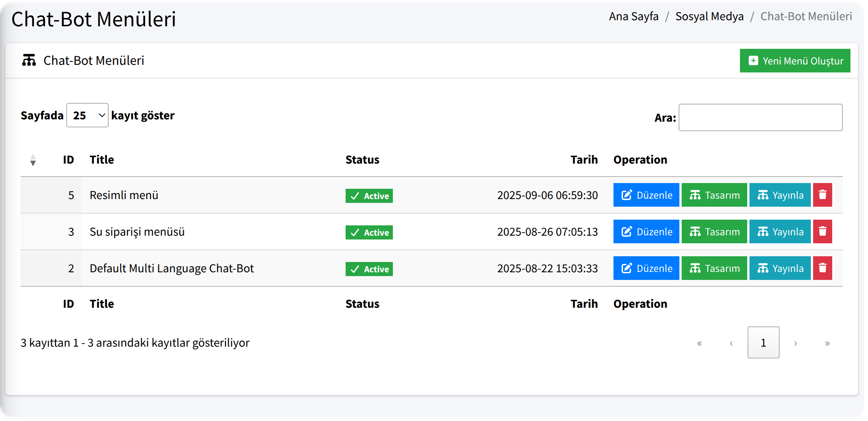868x421 pixels.
Task: Click Yayınla for Su siparişi menüsü
Action: (780, 231)
